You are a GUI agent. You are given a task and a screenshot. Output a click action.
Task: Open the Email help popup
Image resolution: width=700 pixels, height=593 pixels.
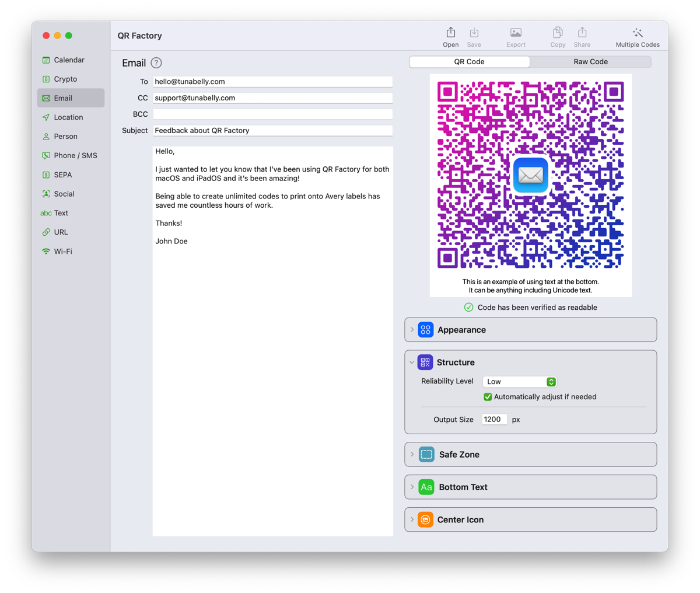coord(156,62)
